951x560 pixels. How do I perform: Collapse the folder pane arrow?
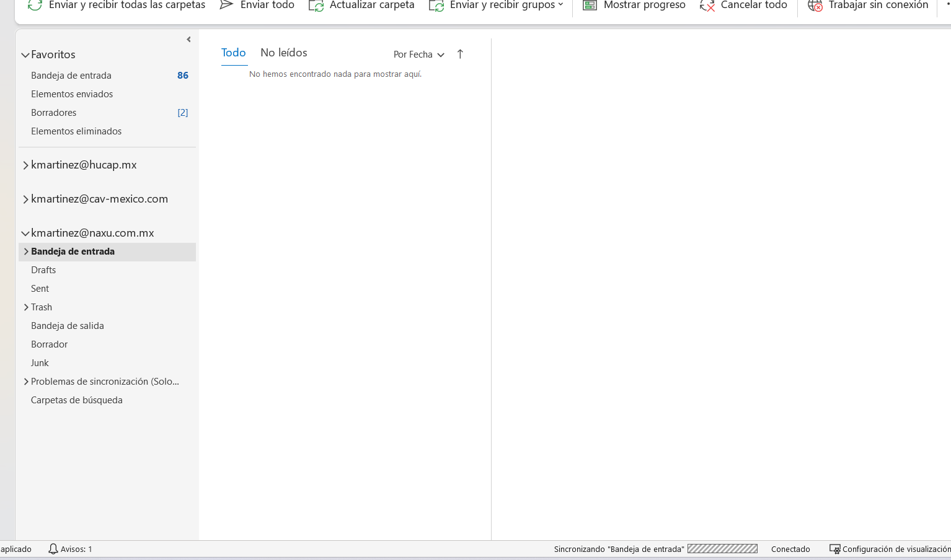click(188, 40)
